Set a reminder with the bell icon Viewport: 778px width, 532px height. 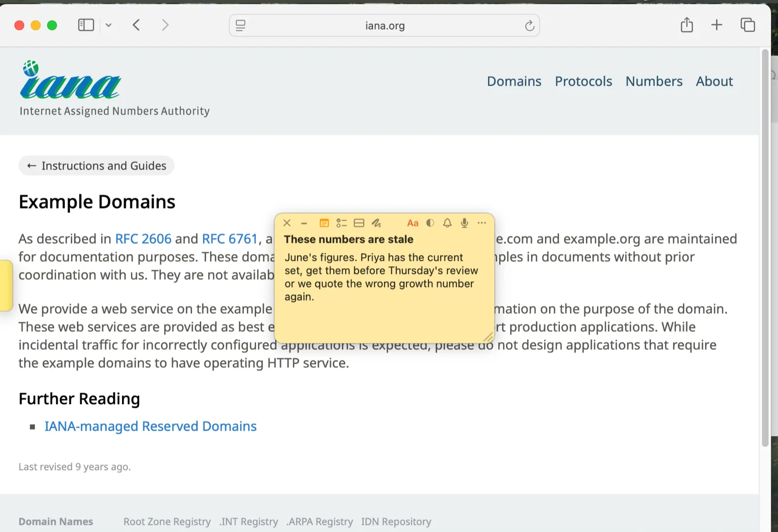447,223
